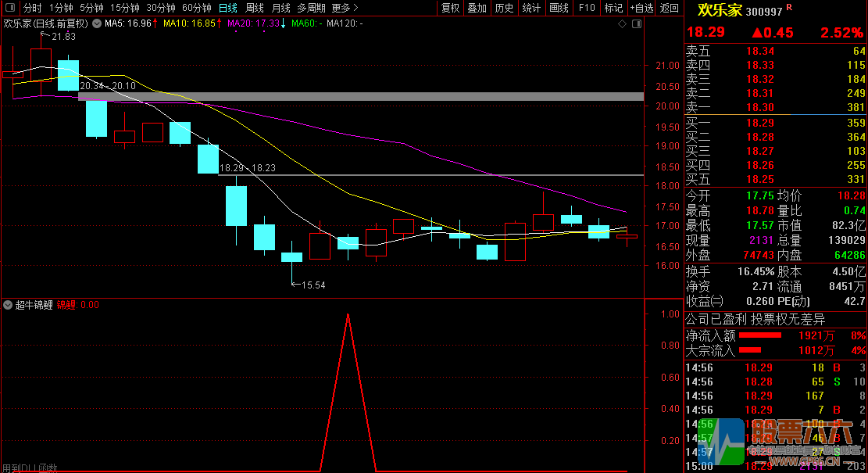The image size is (868, 473).
Task: Click the diamond icon above the chart
Action: pos(622,24)
